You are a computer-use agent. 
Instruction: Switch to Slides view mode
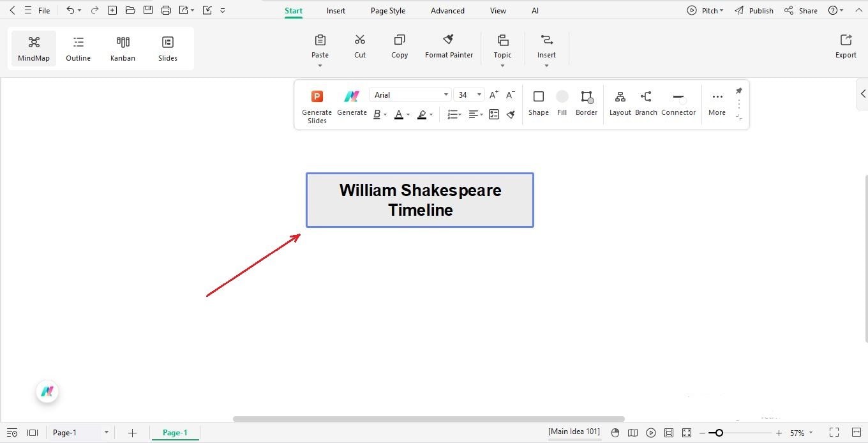(168, 49)
